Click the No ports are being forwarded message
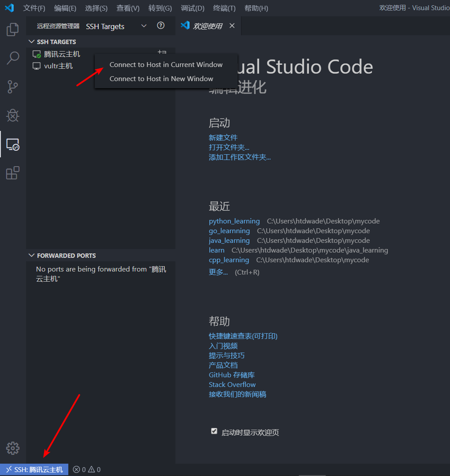 (x=101, y=274)
